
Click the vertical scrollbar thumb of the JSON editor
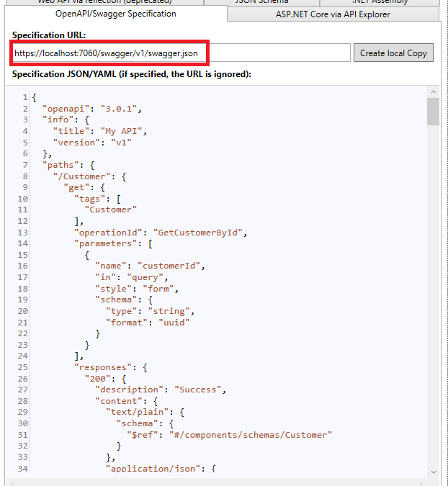pos(433,112)
